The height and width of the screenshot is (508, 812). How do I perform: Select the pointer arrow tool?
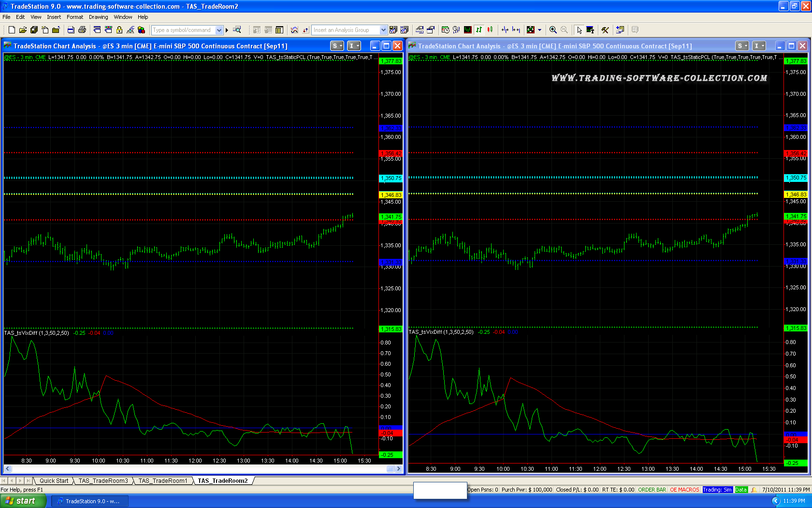[579, 30]
